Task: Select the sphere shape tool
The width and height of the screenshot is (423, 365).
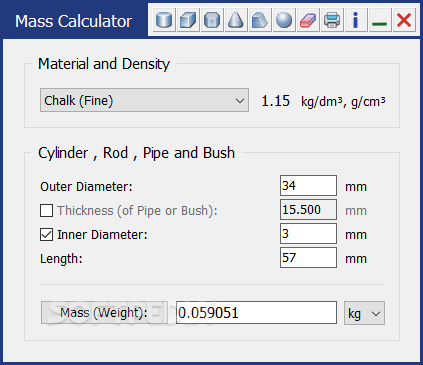Action: [284, 20]
